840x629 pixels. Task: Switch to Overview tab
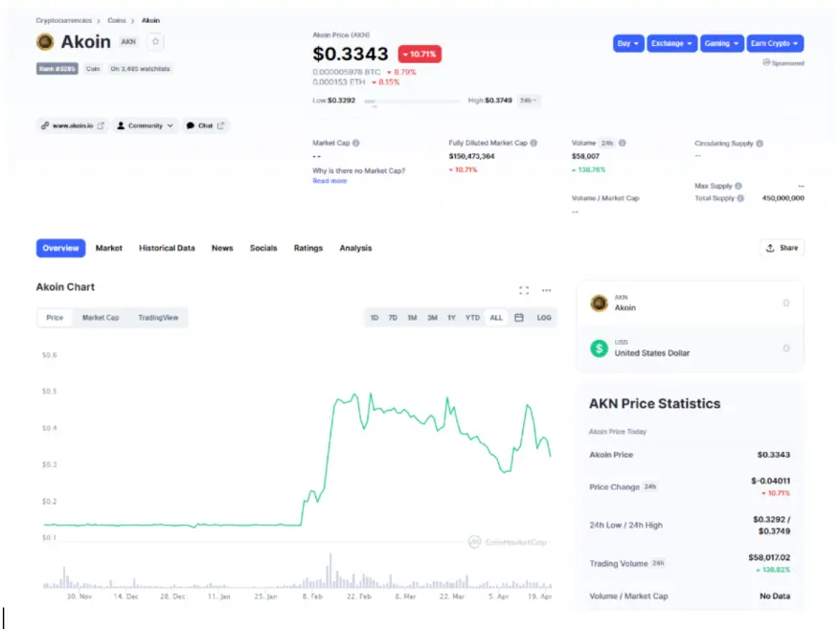60,248
